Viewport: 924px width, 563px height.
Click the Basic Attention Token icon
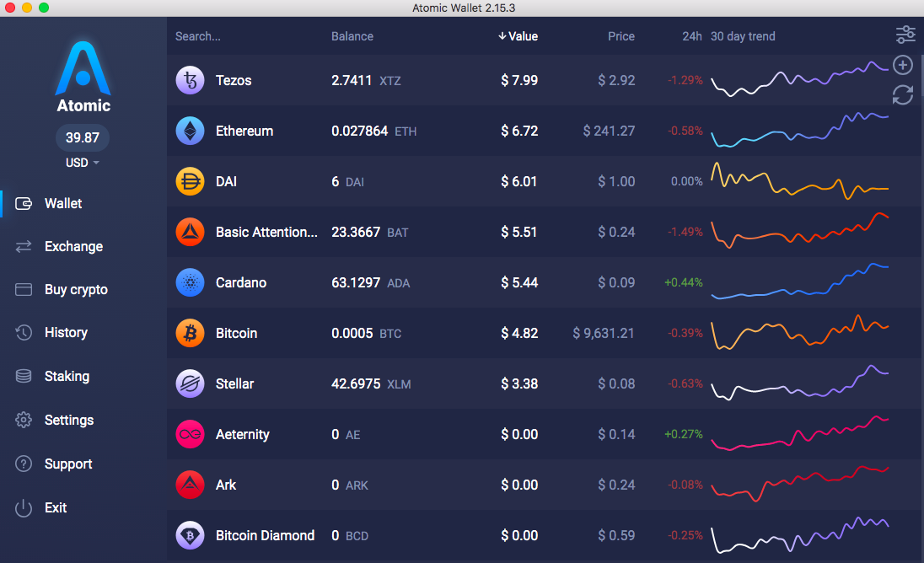[190, 232]
